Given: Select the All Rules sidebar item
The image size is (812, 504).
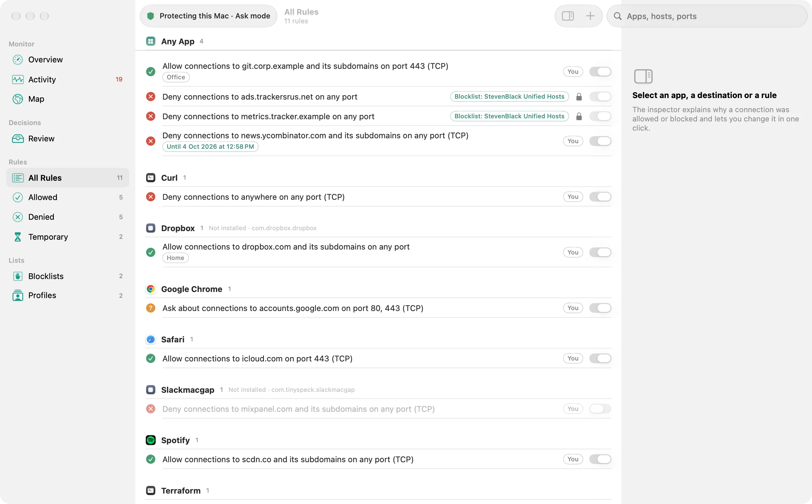Looking at the screenshot, I should coord(67,178).
